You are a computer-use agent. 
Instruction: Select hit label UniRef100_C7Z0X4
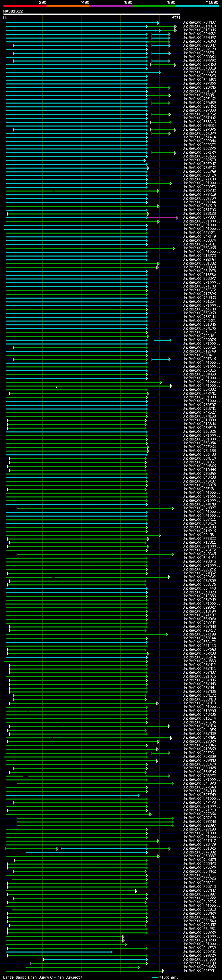pos(199,447)
